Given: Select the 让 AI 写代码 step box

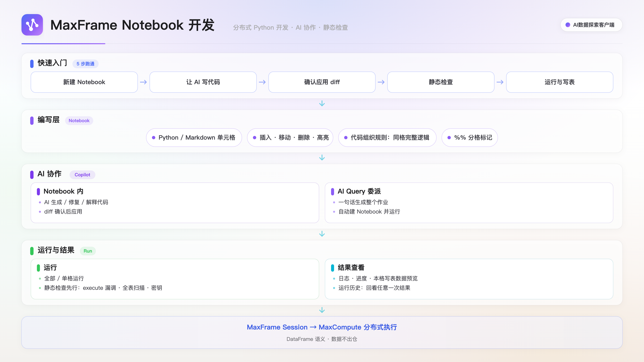Looking at the screenshot, I should click(x=203, y=82).
